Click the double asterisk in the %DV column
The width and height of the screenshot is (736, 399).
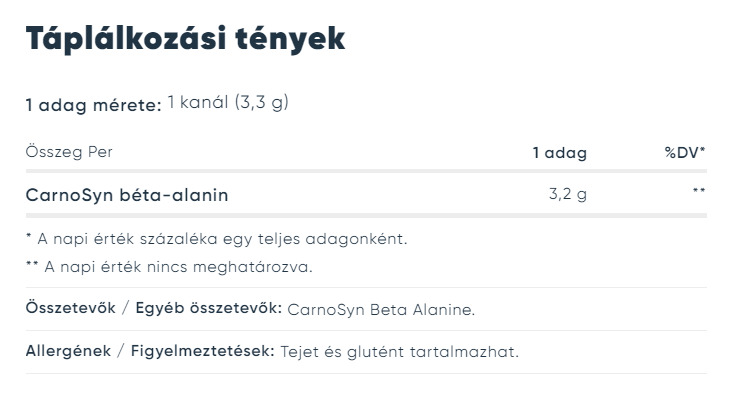[699, 190]
